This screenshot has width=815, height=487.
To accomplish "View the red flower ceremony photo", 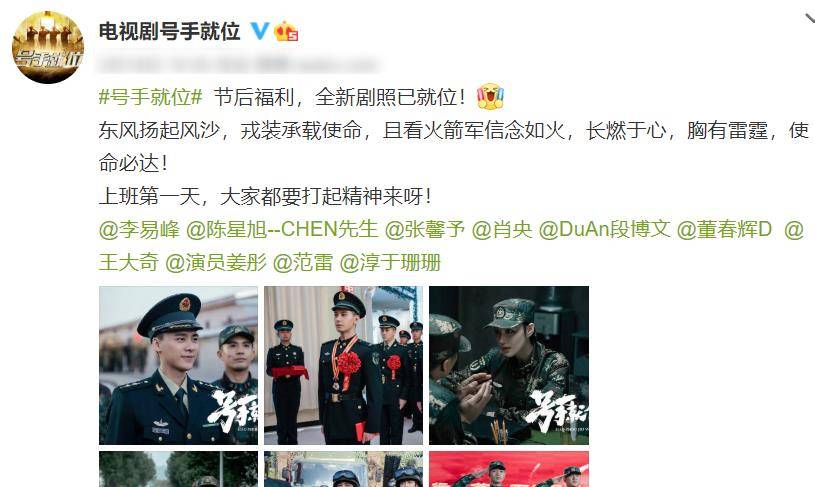I will 343,365.
